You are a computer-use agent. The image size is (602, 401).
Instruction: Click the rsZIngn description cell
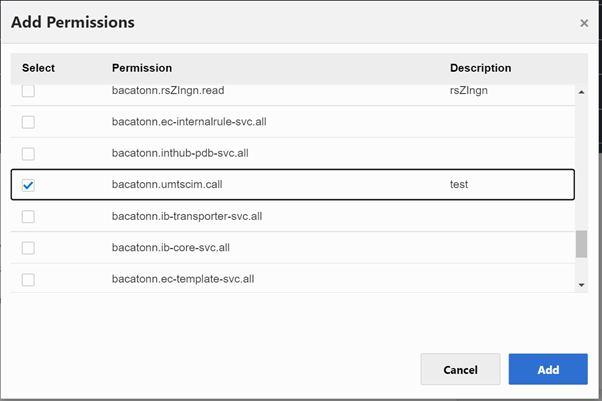click(x=467, y=91)
